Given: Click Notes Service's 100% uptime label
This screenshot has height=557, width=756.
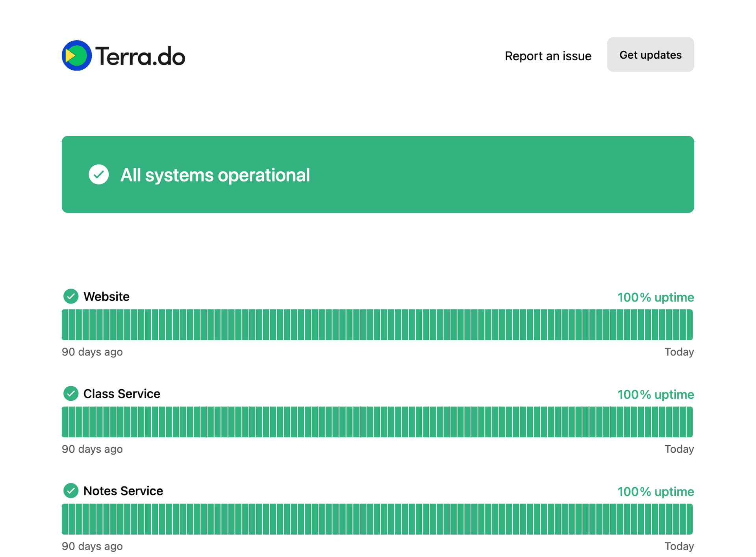Looking at the screenshot, I should [x=655, y=492].
